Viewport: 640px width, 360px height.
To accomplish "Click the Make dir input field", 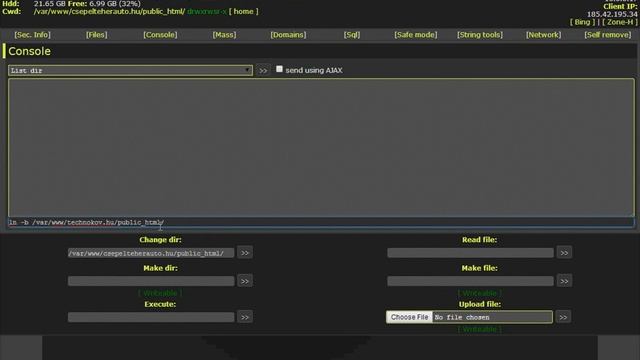I will pyautogui.click(x=151, y=281).
